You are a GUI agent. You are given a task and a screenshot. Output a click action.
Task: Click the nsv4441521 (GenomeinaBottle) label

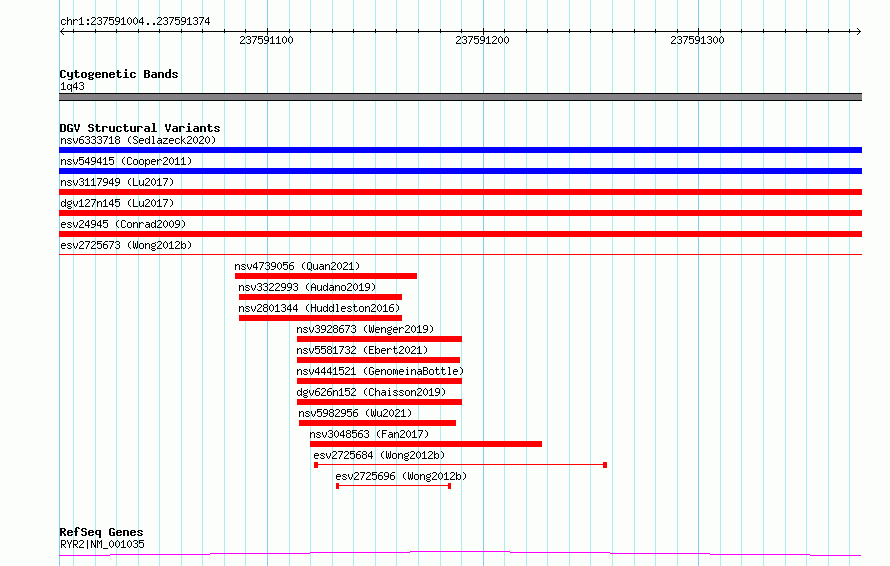click(x=380, y=371)
